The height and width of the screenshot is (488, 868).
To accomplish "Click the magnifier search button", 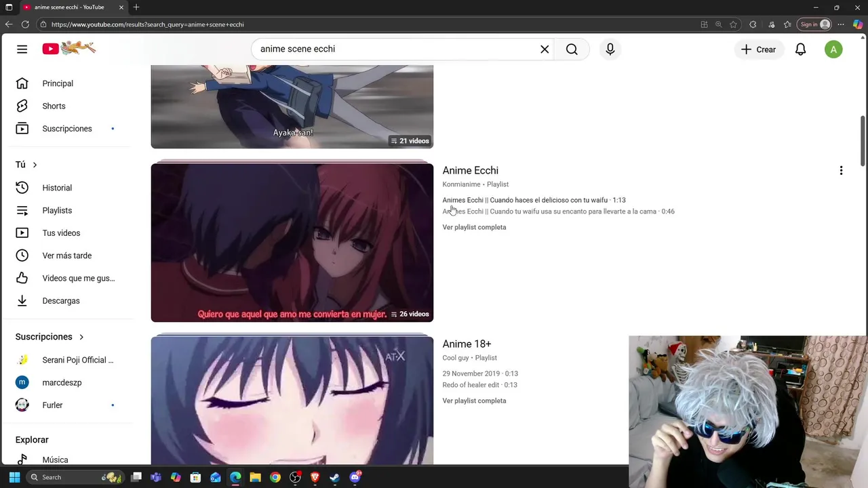I will (x=572, y=49).
